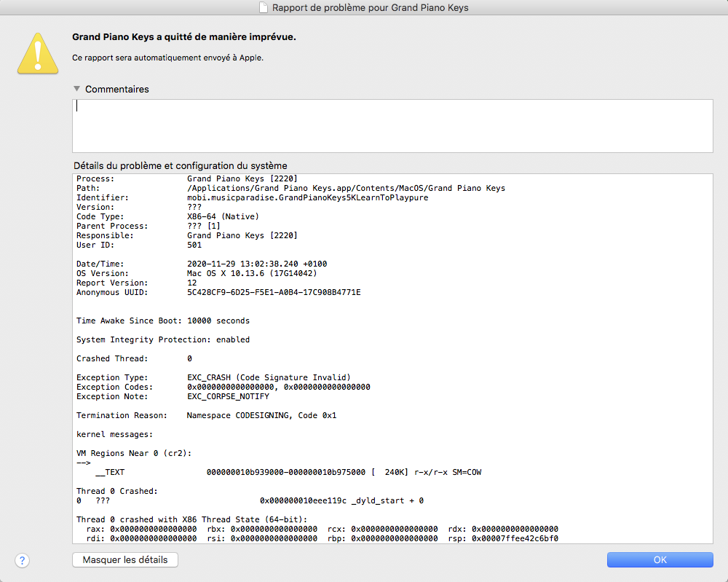Click inside the comments text field

coord(392,125)
